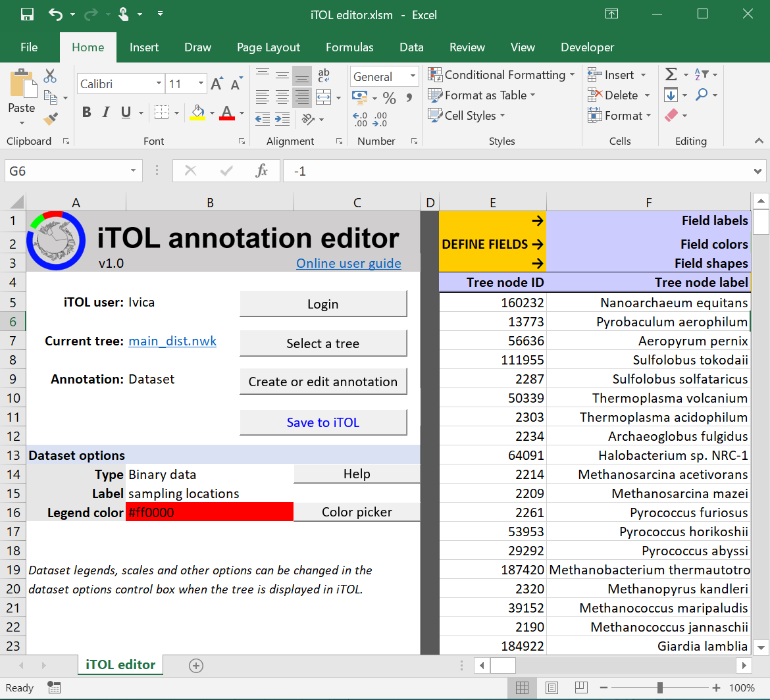Toggle Wrap Text
Screen dimensions: 770x700
pyautogui.click(x=324, y=76)
